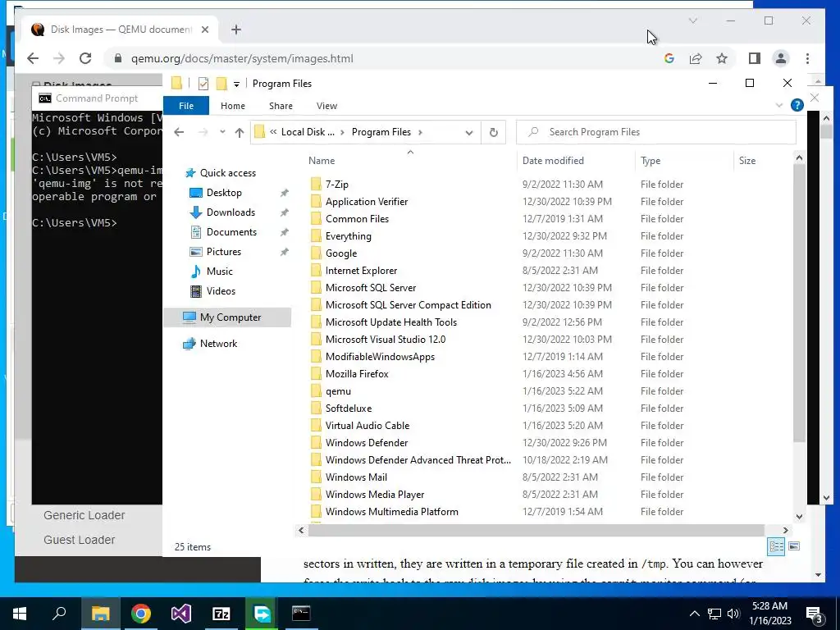
Task: Select Desktop in navigation pane
Action: 224,192
